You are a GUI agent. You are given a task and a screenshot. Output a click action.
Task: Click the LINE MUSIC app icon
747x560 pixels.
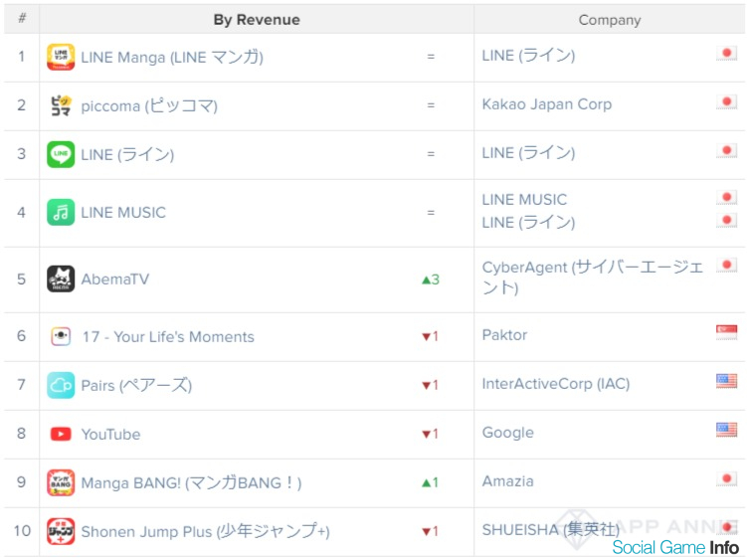coord(61,212)
